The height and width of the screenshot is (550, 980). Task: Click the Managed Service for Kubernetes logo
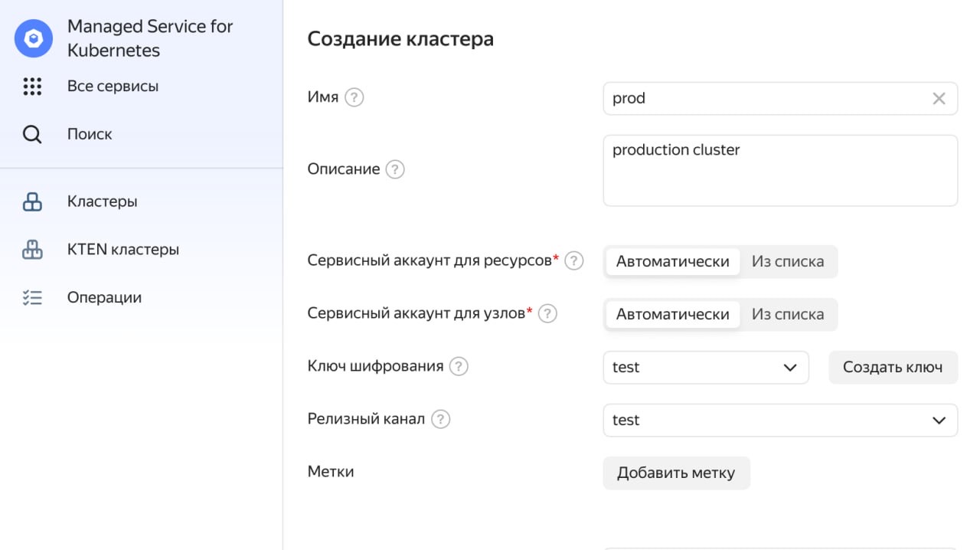click(x=34, y=38)
